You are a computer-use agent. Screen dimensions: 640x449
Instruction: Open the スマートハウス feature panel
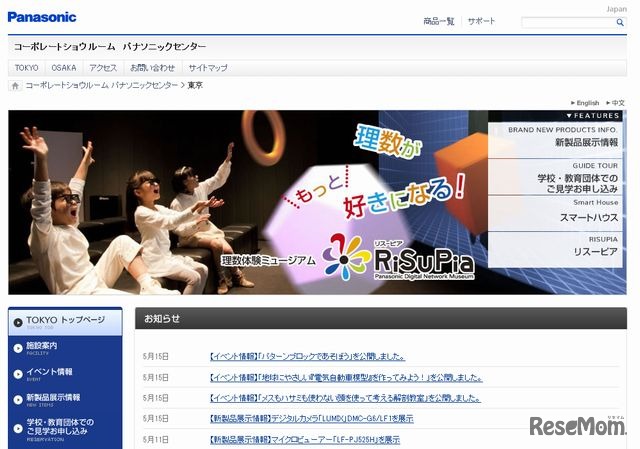point(555,213)
